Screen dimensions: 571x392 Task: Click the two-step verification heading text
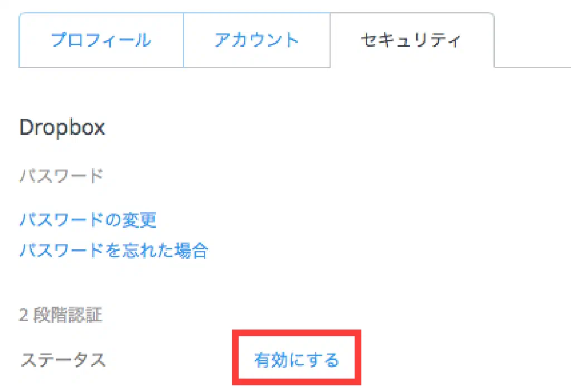coord(61,315)
